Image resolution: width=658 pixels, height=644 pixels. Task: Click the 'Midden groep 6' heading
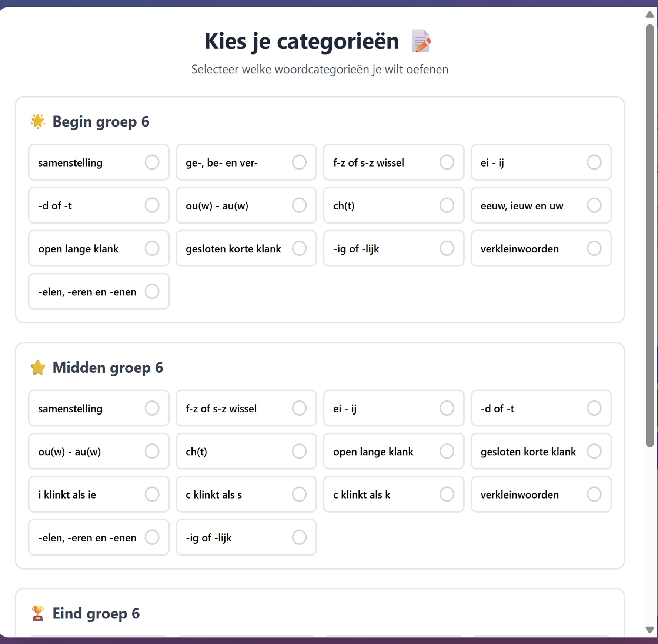pos(108,368)
